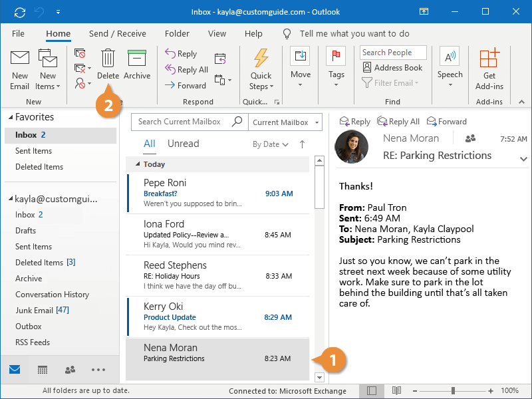Click the Delete trash can icon
The width and height of the screenshot is (532, 399).
(x=108, y=58)
